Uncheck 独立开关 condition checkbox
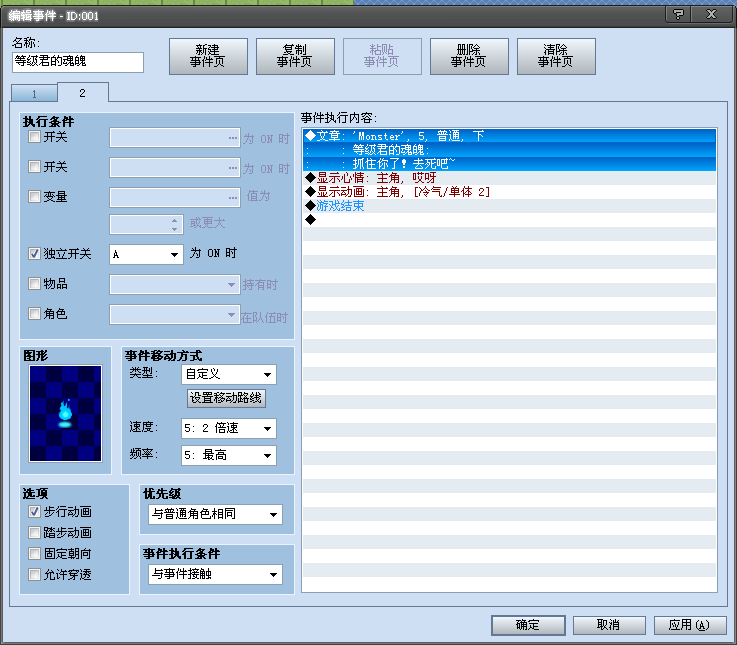Screen dimensions: 737x645 click(x=34, y=254)
